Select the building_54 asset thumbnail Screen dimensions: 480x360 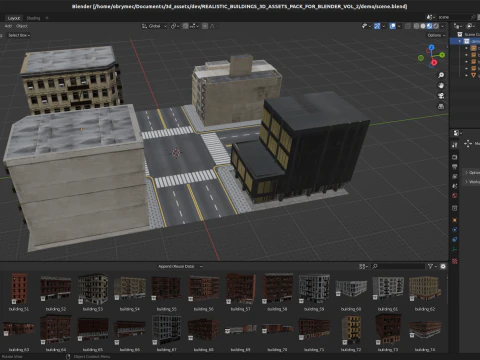point(130,289)
